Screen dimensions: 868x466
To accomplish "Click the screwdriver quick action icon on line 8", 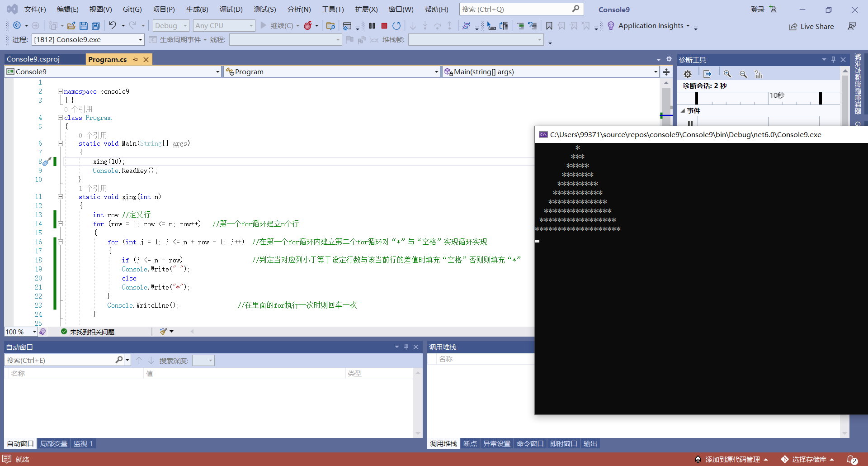I will tap(46, 162).
